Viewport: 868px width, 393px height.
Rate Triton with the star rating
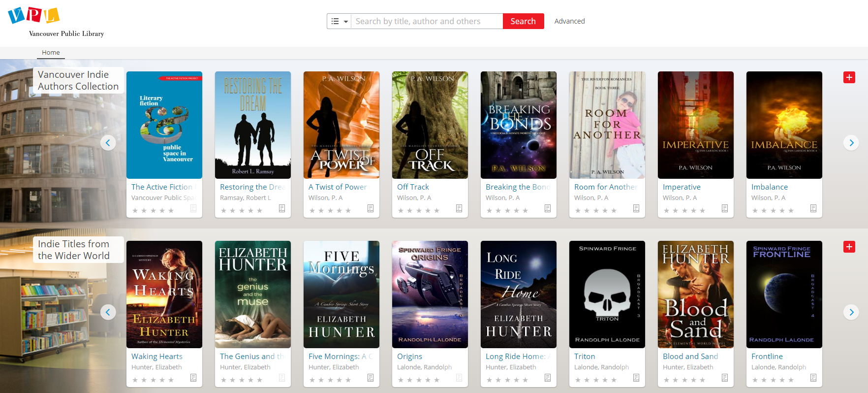[596, 380]
